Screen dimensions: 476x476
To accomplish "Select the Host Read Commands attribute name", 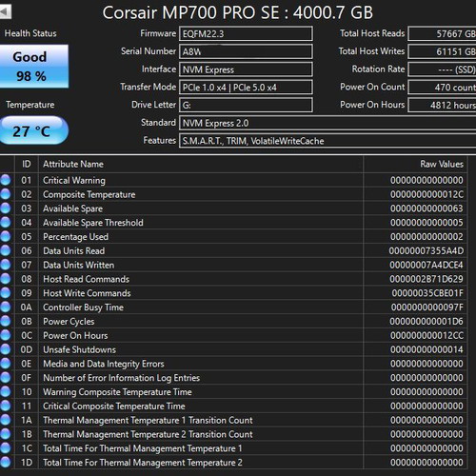I will [x=86, y=279].
